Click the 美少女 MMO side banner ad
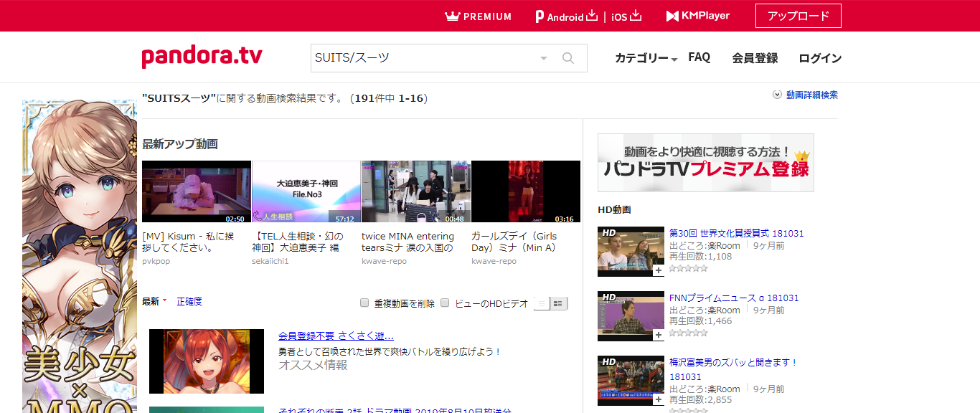 (79, 257)
